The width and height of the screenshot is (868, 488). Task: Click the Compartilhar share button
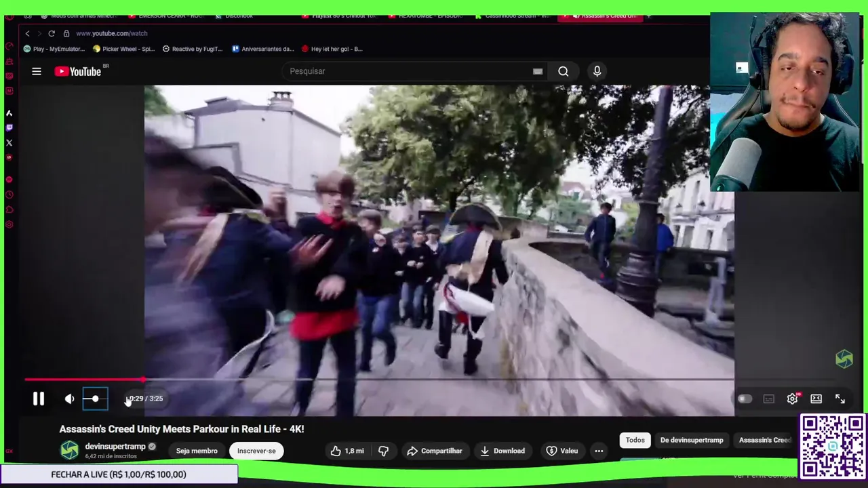point(434,451)
